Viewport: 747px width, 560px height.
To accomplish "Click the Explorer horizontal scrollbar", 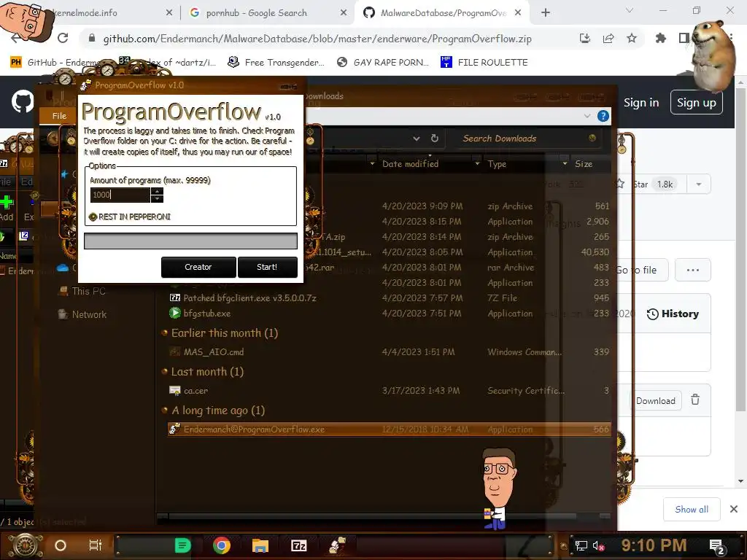I will (373, 516).
